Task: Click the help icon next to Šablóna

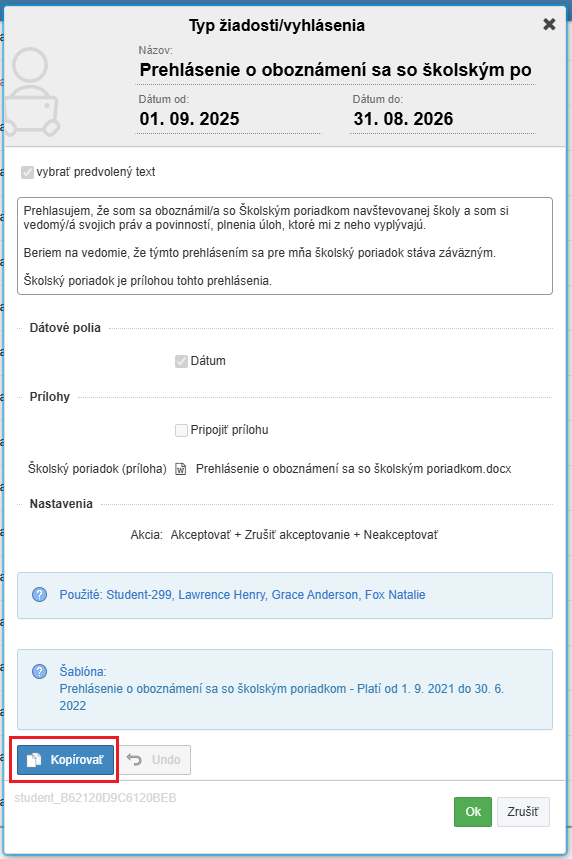Action: (39, 671)
